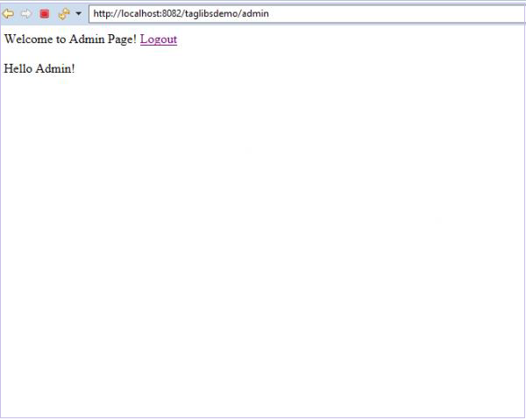
Task: Refresh the page with the yellow refresh icon
Action: [64, 14]
